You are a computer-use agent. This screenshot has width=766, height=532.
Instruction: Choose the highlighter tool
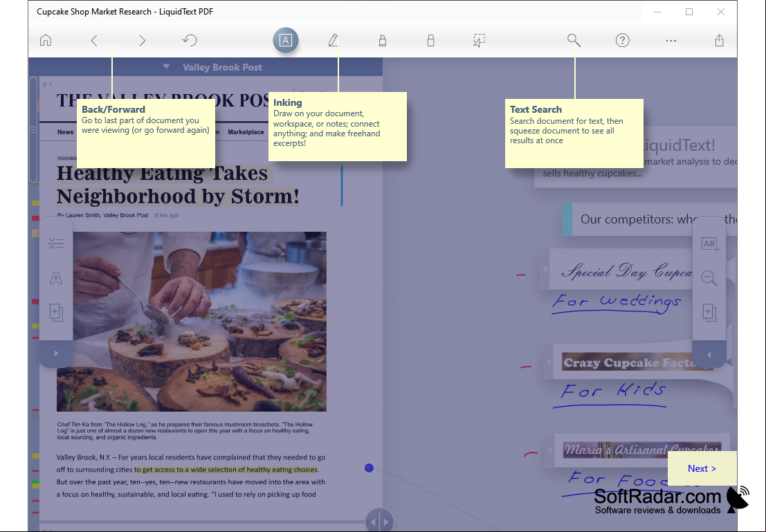point(383,41)
